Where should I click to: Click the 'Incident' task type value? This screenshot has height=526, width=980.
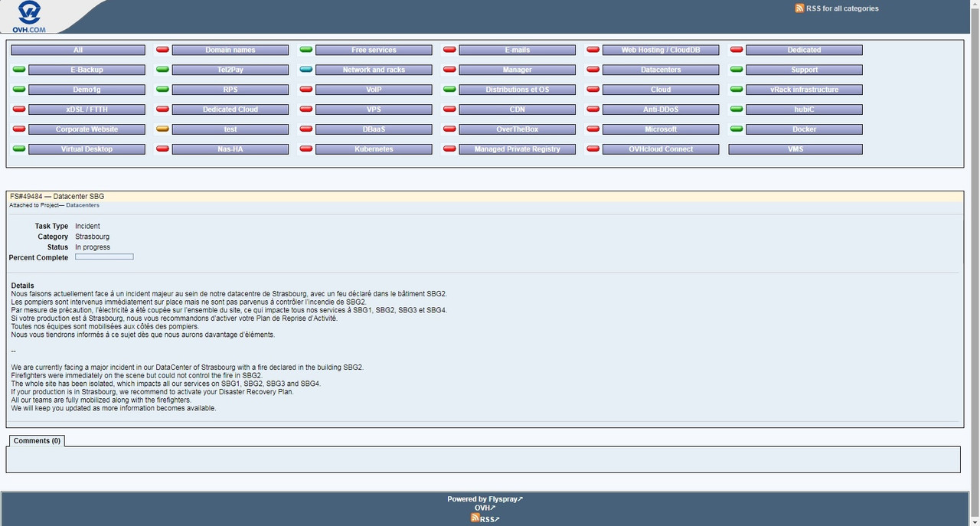87,227
